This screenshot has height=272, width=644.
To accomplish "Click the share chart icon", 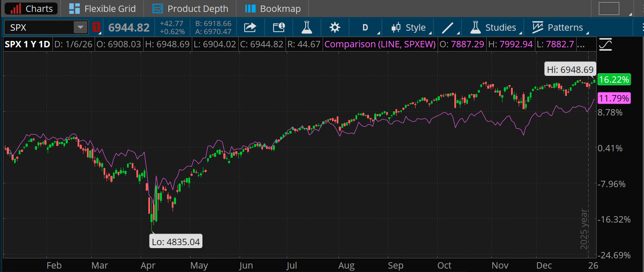I will 250,27.
